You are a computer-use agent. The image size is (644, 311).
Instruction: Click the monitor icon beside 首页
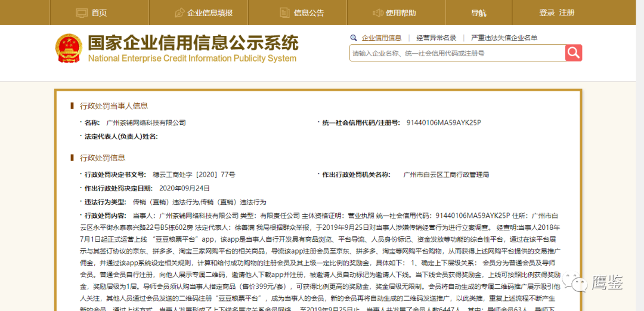[x=82, y=13]
